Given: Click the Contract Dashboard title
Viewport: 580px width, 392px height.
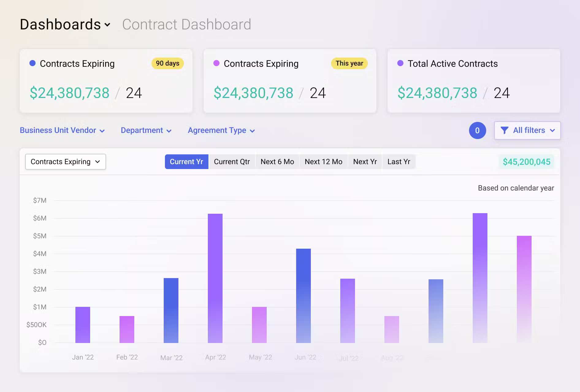Looking at the screenshot, I should (x=187, y=24).
